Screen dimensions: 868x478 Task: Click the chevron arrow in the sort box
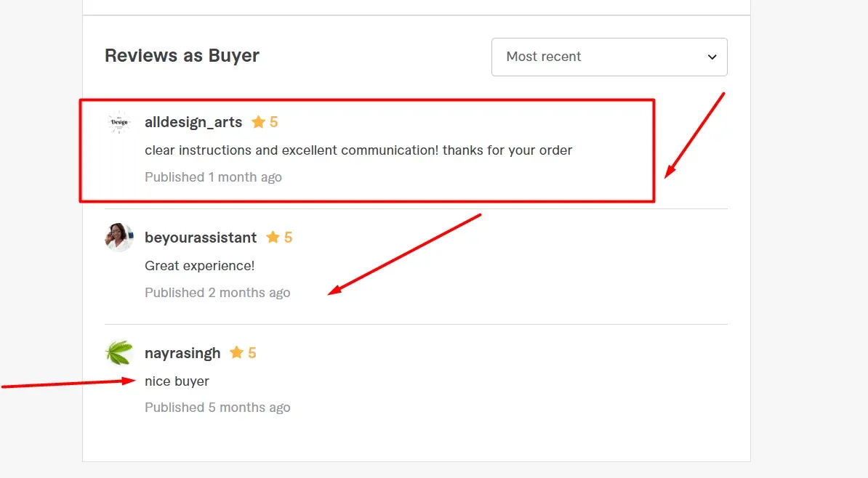pos(712,57)
